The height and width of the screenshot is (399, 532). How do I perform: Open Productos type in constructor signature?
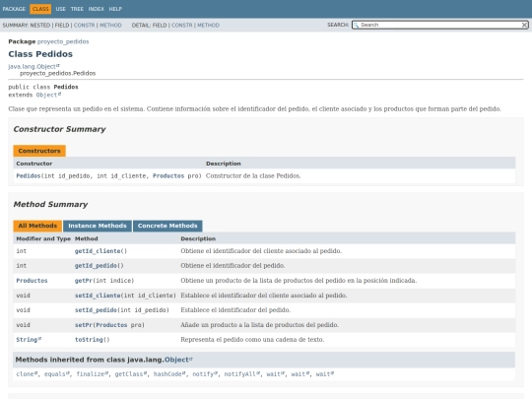168,175
